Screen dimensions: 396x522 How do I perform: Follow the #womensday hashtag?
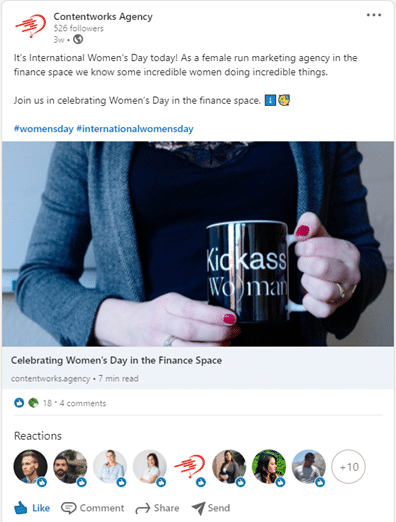tap(43, 129)
